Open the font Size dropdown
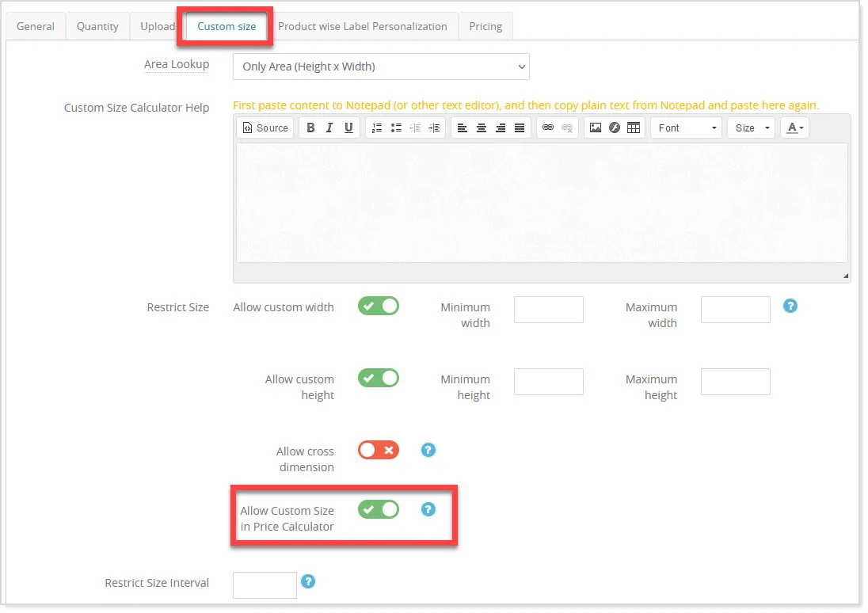The width and height of the screenshot is (868, 613). pos(752,128)
